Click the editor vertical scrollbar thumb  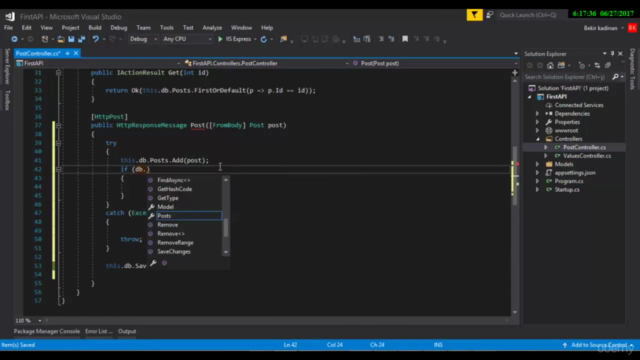(515, 176)
